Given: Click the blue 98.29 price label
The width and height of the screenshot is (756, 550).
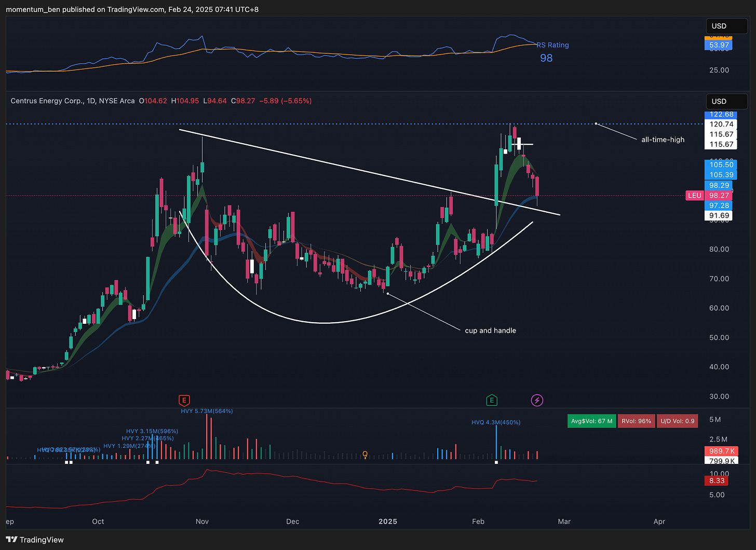Looking at the screenshot, I should point(719,185).
